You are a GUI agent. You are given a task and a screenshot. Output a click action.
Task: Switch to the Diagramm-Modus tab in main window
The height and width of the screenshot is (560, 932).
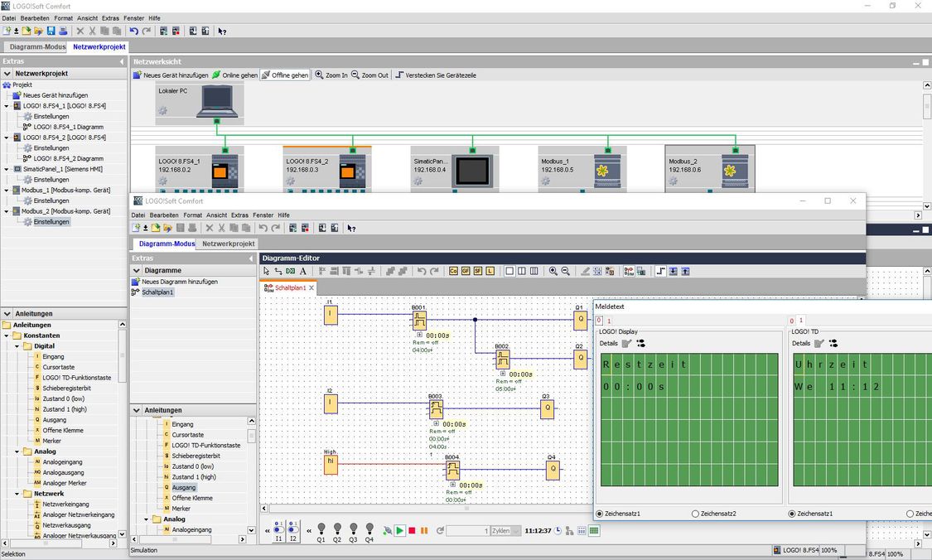pos(37,47)
